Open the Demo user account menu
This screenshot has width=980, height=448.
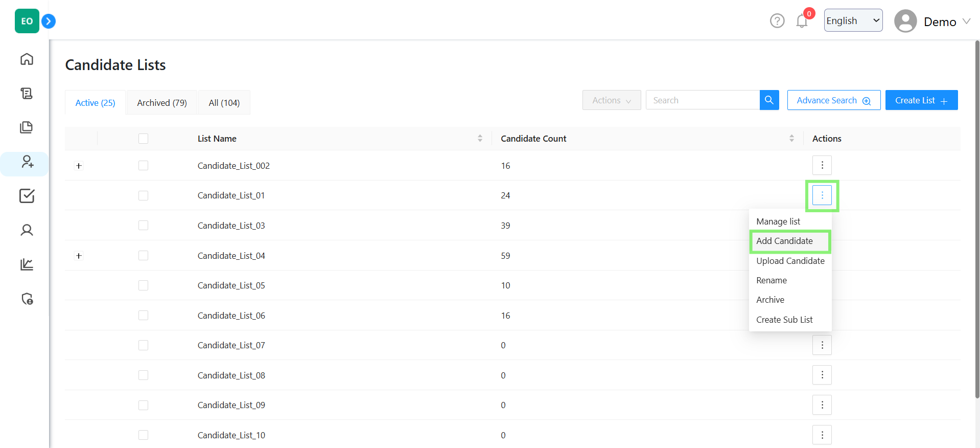pyautogui.click(x=932, y=21)
